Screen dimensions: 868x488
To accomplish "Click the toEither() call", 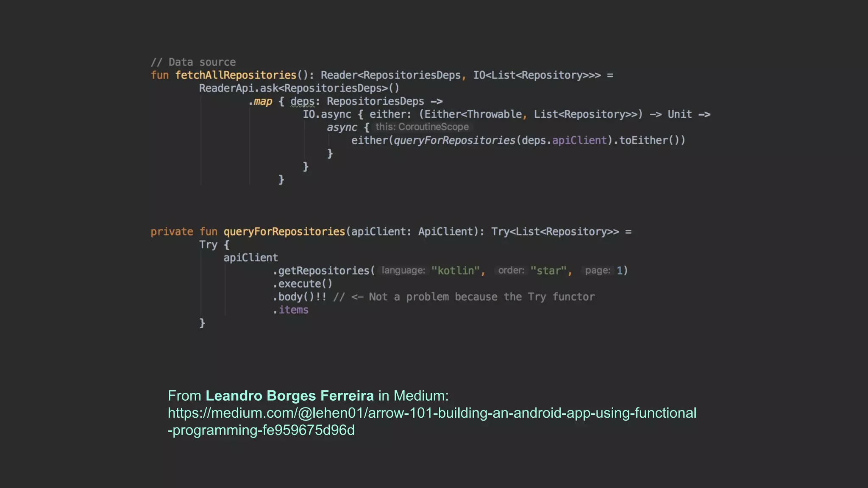I will point(649,141).
